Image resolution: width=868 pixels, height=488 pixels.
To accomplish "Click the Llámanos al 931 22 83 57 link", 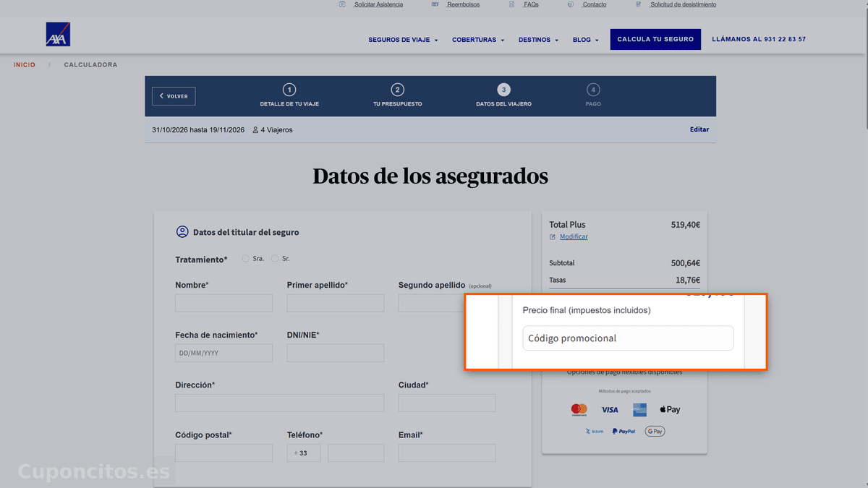I will pos(759,40).
